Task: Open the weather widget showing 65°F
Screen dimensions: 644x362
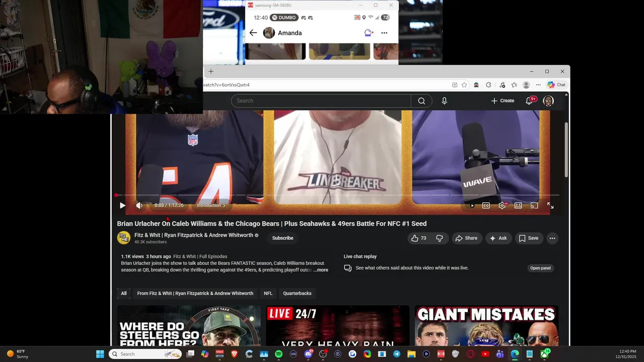Action: [x=18, y=354]
